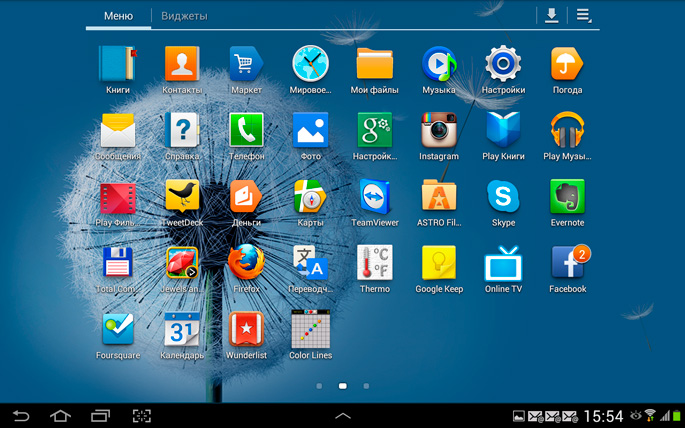
Task: Open Play Фильмы app
Action: (x=118, y=199)
